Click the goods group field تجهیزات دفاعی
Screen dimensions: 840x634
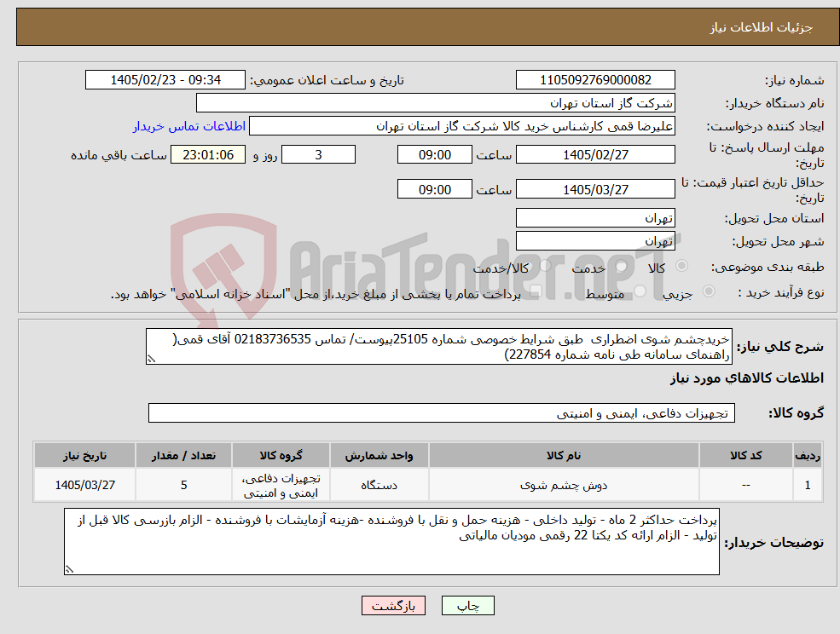(442, 412)
